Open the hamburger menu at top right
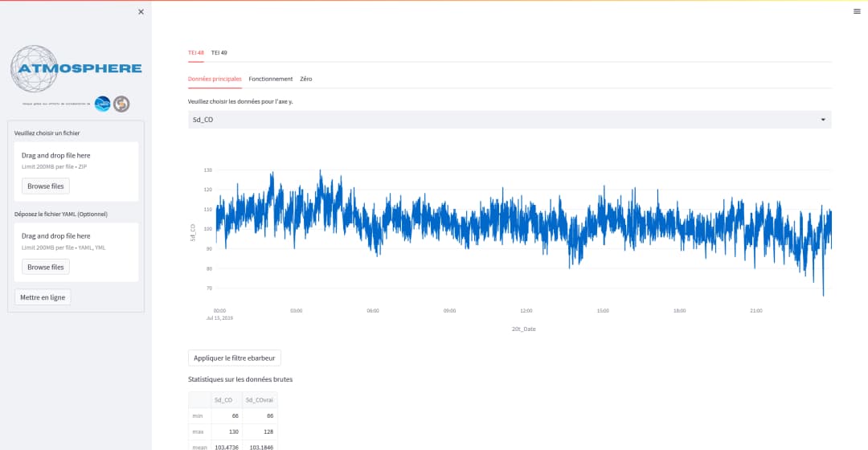 click(x=857, y=11)
